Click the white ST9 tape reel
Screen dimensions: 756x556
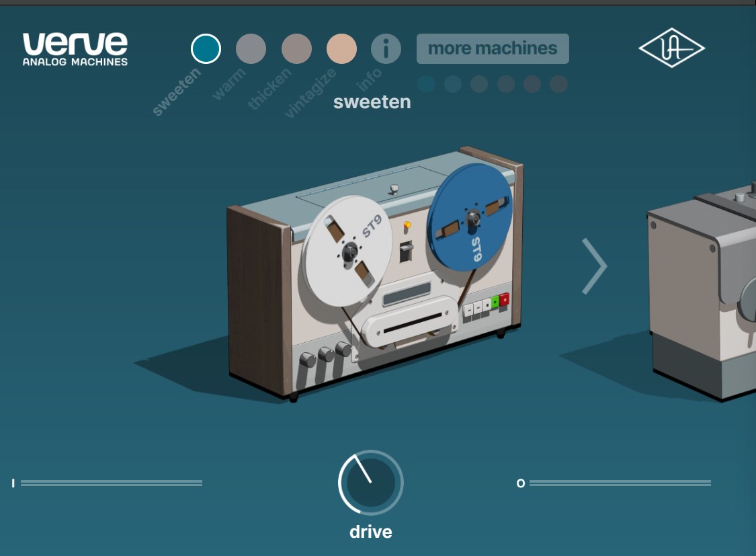pos(347,251)
